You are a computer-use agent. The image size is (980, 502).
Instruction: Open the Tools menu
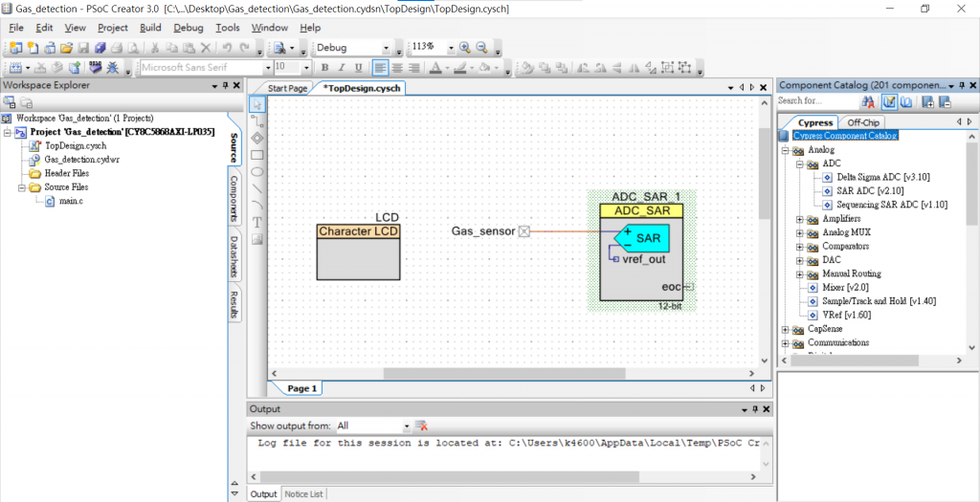[x=228, y=28]
